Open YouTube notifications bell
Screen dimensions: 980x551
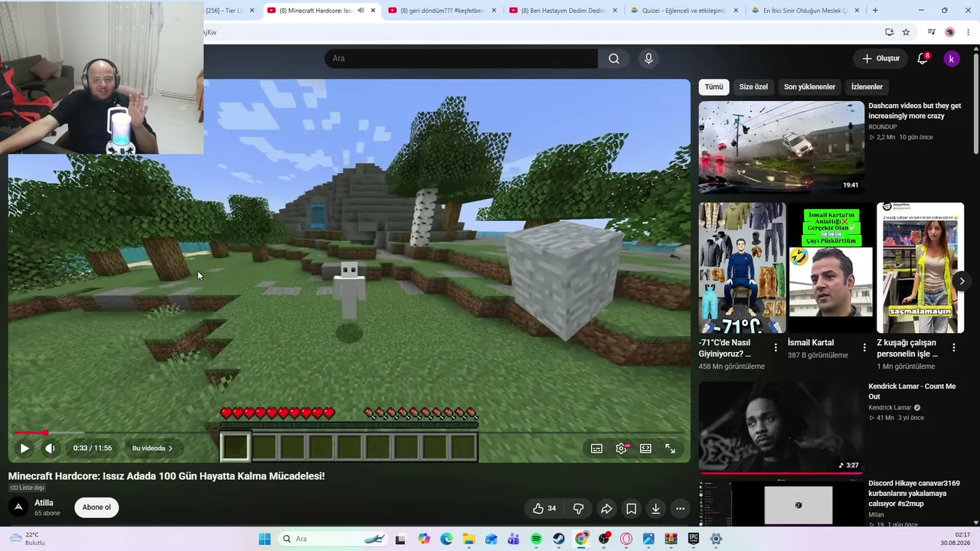pyautogui.click(x=923, y=59)
